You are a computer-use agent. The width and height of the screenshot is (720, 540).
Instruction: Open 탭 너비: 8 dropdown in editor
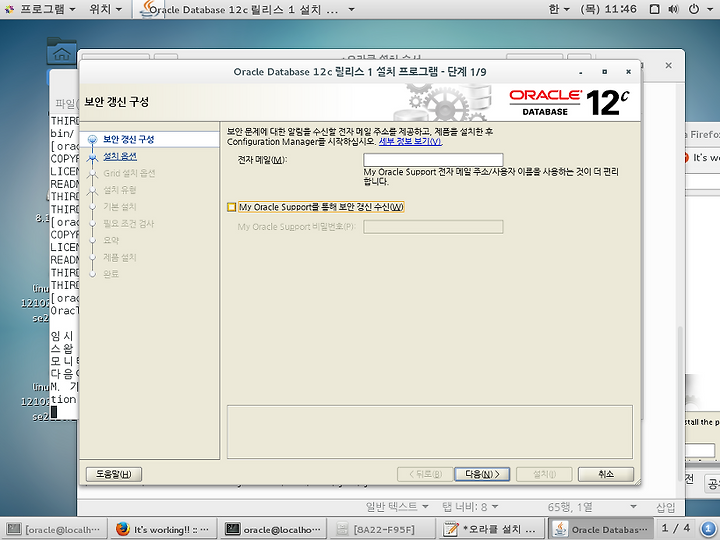pos(470,507)
